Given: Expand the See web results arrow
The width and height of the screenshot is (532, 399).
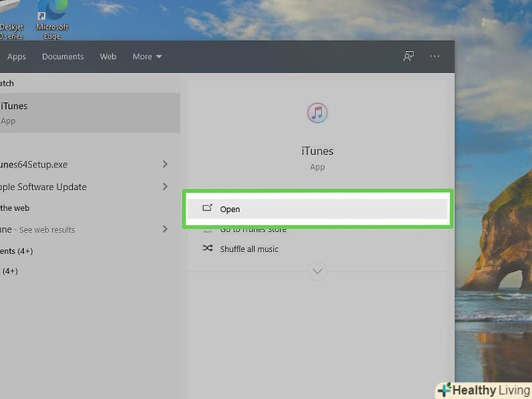Looking at the screenshot, I should 165,229.
